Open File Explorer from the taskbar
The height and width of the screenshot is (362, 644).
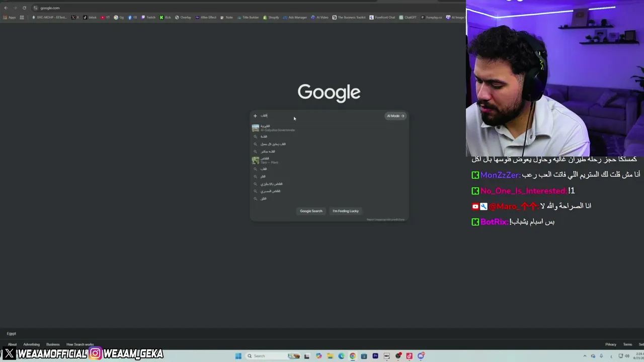[x=330, y=356]
